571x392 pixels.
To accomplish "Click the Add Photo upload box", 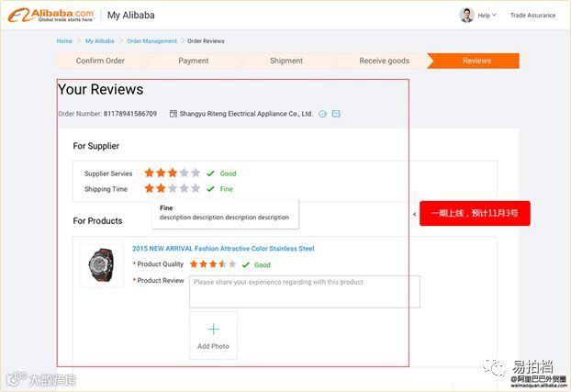I will [213, 335].
